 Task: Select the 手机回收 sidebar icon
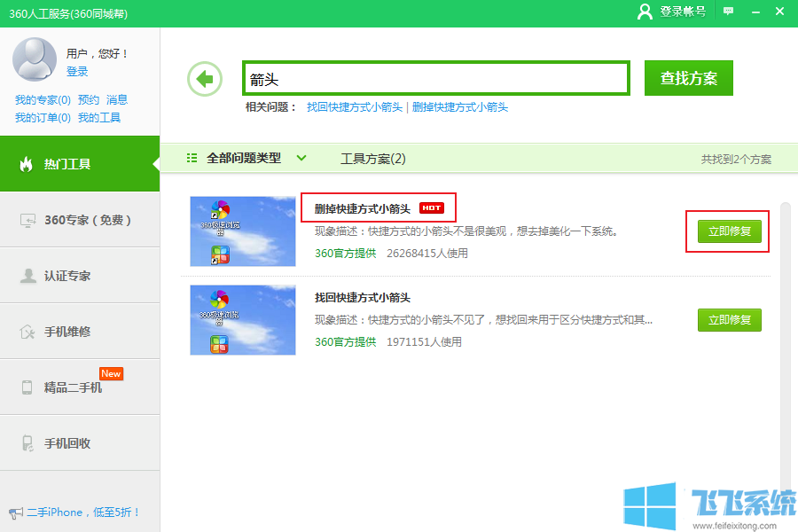tap(24, 442)
